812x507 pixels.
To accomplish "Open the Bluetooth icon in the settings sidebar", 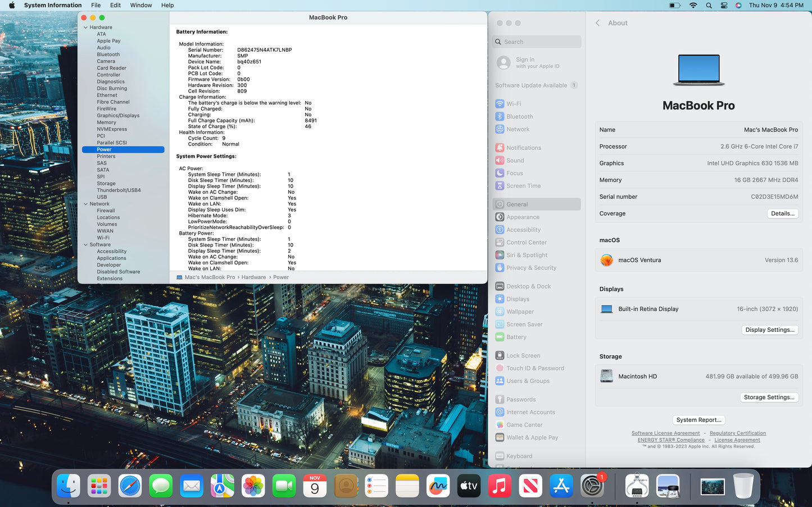I will 500,117.
